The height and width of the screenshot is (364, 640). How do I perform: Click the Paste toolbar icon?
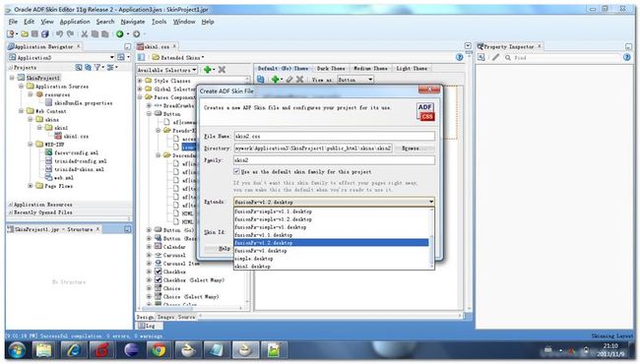click(x=105, y=33)
